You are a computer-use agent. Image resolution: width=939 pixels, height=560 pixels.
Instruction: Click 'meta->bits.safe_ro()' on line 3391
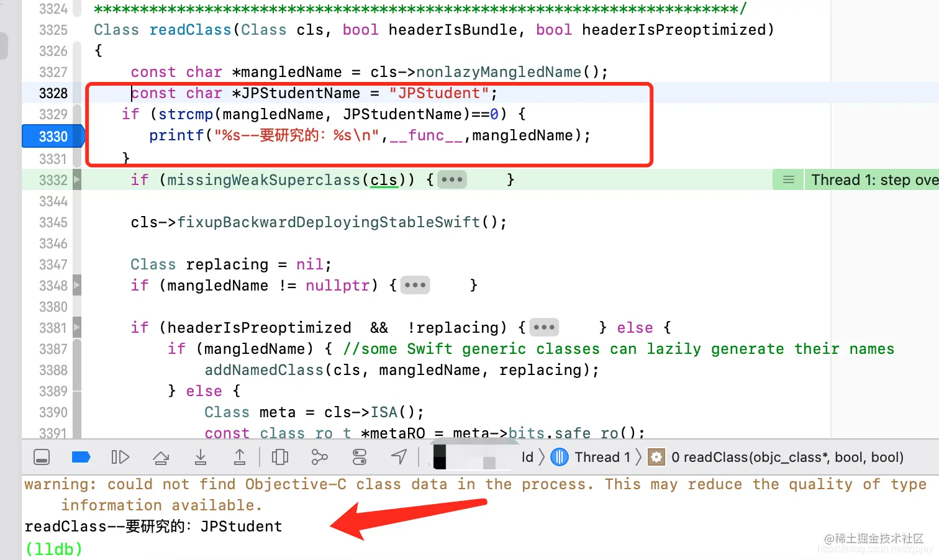545,432
